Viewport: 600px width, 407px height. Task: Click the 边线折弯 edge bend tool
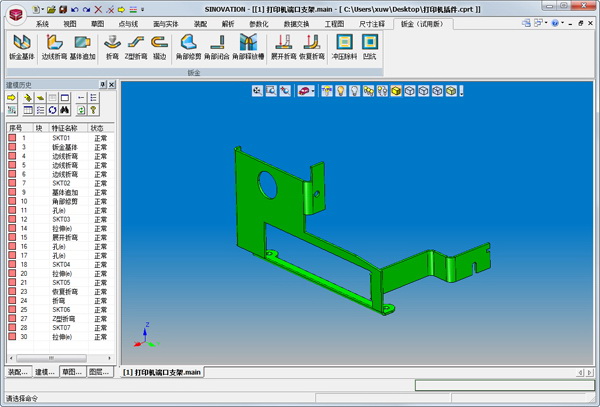54,47
